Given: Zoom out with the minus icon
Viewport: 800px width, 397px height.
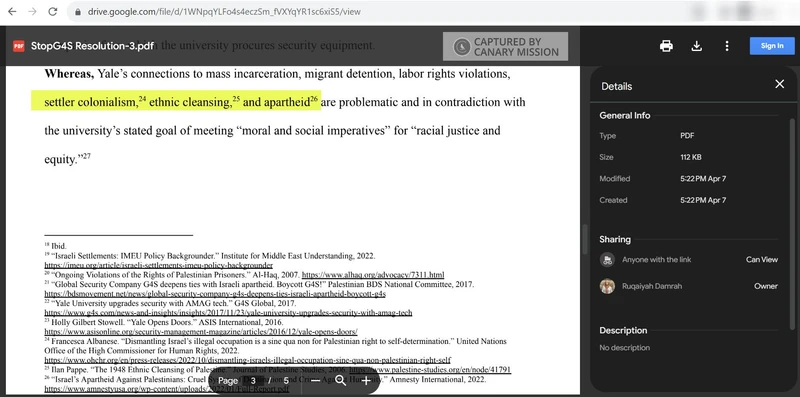Looking at the screenshot, I should (x=315, y=381).
